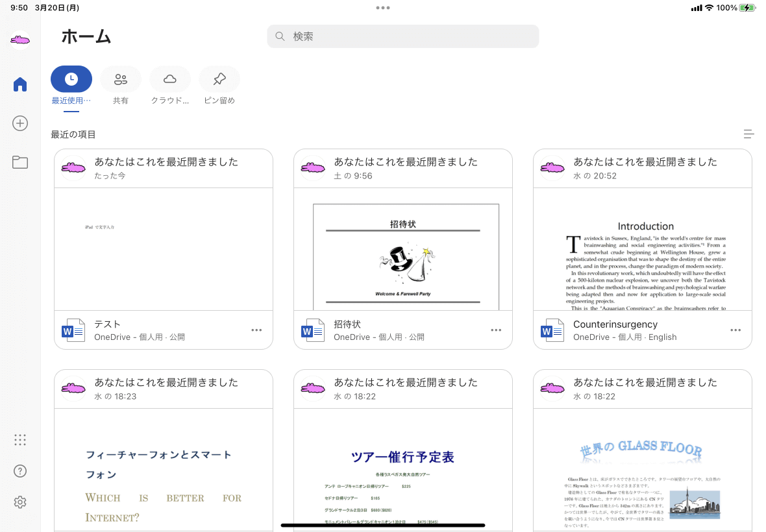Click Word icon beside 招待状
This screenshot has height=532, width=766.
click(313, 330)
